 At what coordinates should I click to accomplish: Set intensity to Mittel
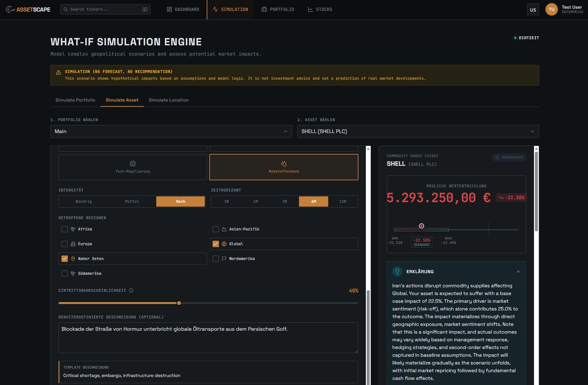coord(132,201)
